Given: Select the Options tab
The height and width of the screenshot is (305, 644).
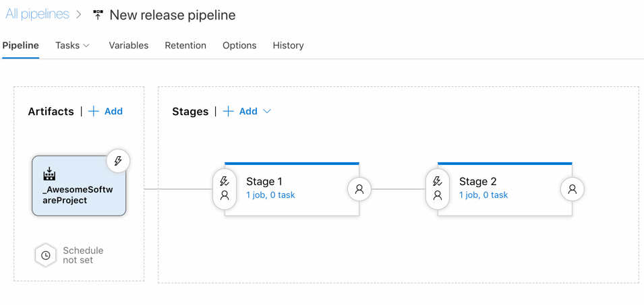Looking at the screenshot, I should point(239,46).
